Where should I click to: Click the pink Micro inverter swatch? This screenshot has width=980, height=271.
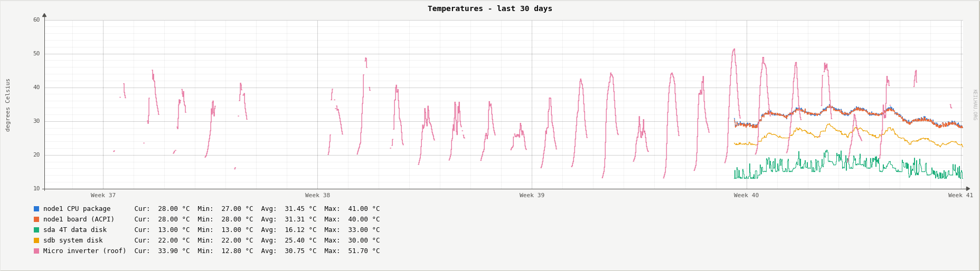[x=36, y=251]
